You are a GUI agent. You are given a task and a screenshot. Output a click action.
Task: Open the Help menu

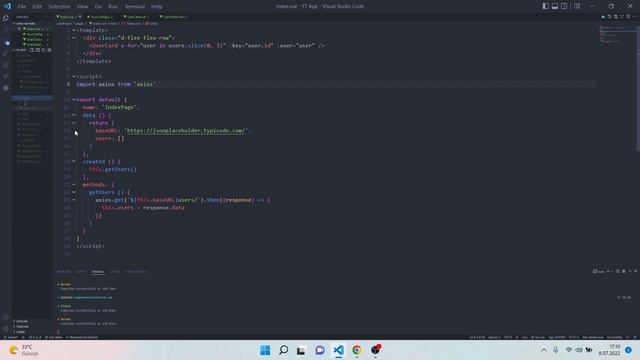point(157,7)
